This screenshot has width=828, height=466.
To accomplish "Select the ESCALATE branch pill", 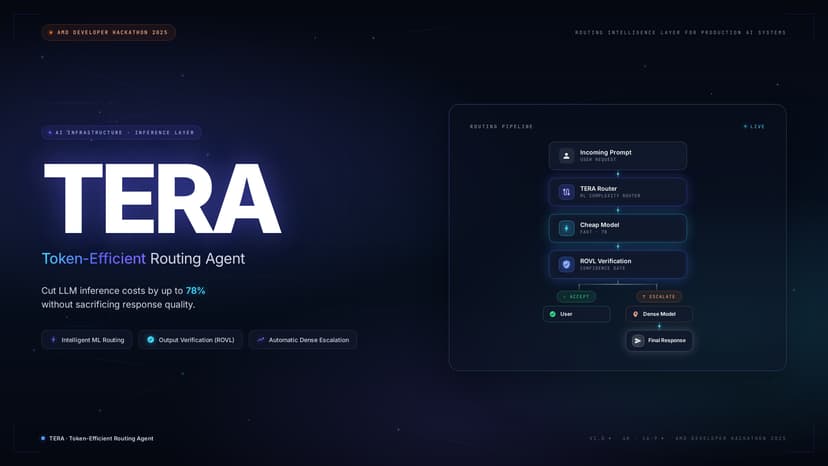I will 658,296.
